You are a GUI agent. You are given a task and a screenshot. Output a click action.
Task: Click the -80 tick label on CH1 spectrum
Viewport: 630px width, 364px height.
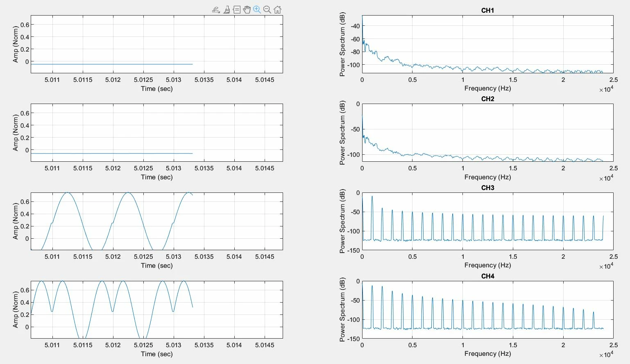coord(355,52)
